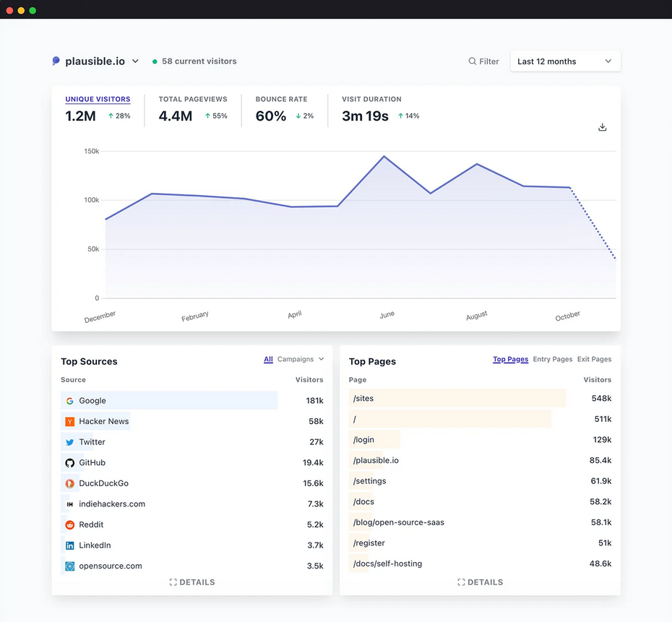Expand the Campaigns dropdown in Top Sources
The width and height of the screenshot is (672, 622).
[301, 359]
